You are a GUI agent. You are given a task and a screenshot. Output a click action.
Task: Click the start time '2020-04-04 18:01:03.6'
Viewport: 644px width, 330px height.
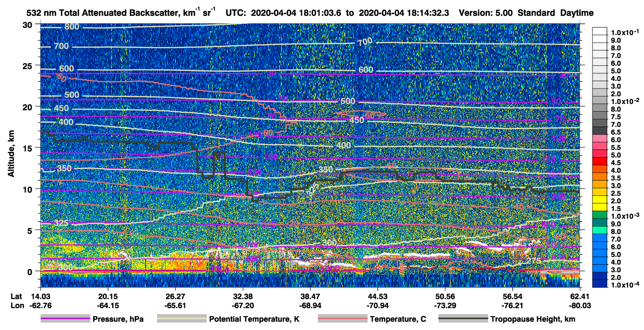click(297, 13)
